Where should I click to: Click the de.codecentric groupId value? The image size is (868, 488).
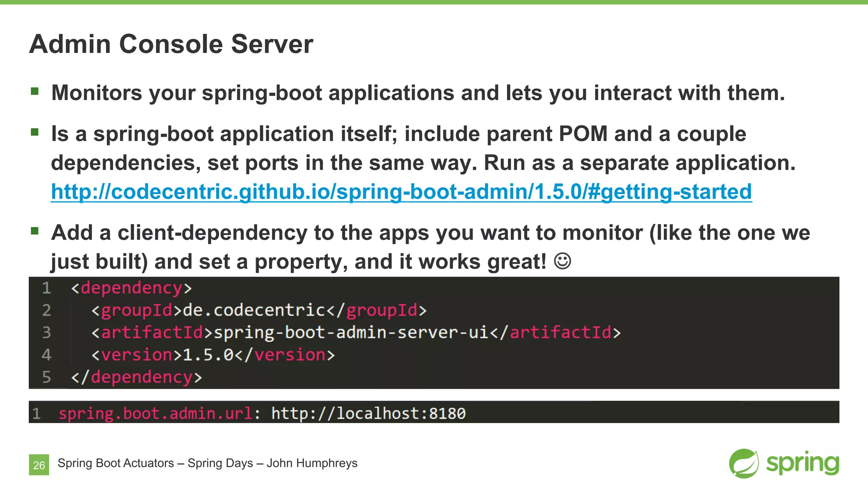[x=253, y=310]
